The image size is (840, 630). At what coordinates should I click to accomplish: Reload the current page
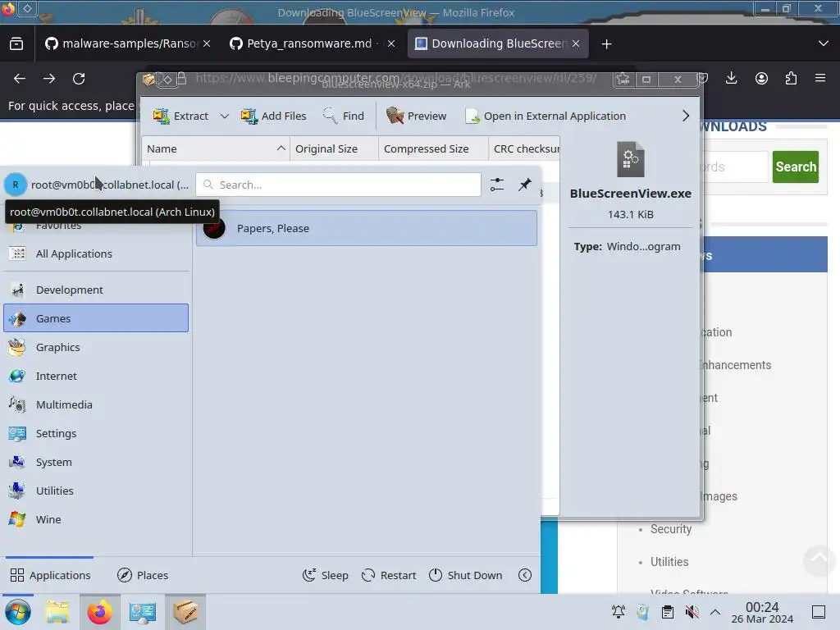pyautogui.click(x=79, y=79)
